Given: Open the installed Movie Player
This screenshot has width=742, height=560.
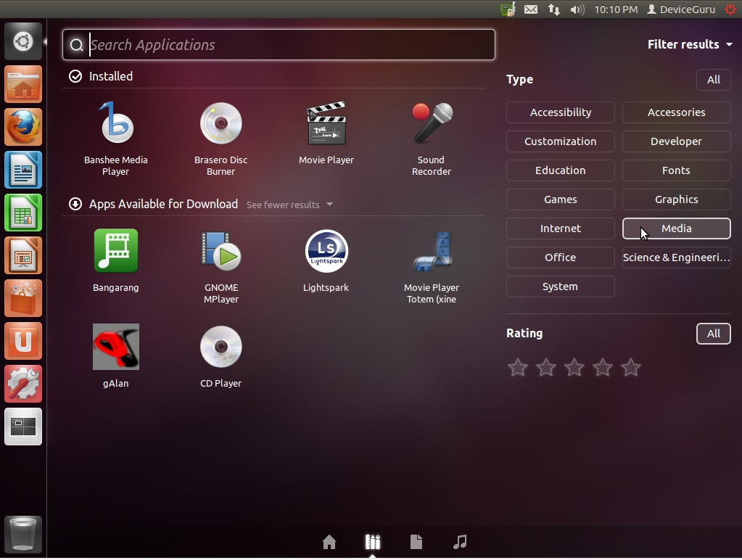Looking at the screenshot, I should pos(326,133).
